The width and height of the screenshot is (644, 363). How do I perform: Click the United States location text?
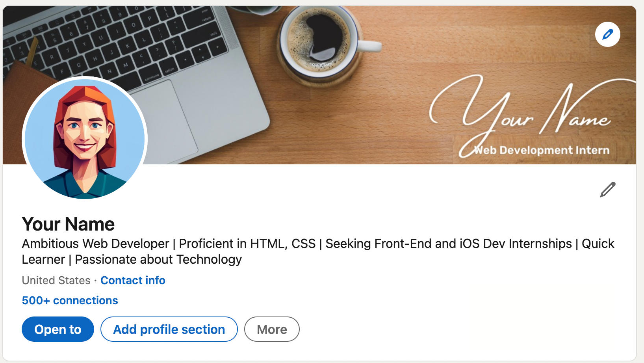tap(56, 280)
